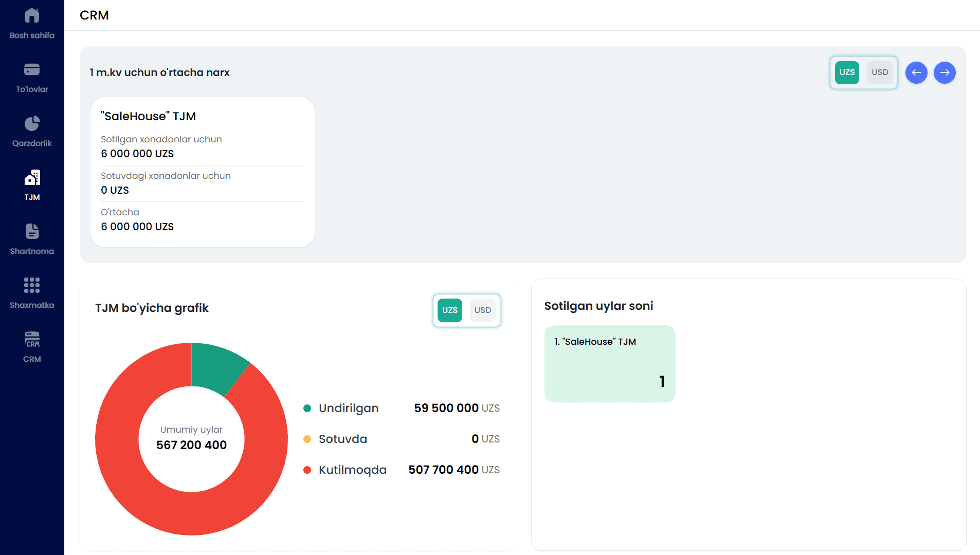Select the CRM sidebar icon

(x=32, y=339)
